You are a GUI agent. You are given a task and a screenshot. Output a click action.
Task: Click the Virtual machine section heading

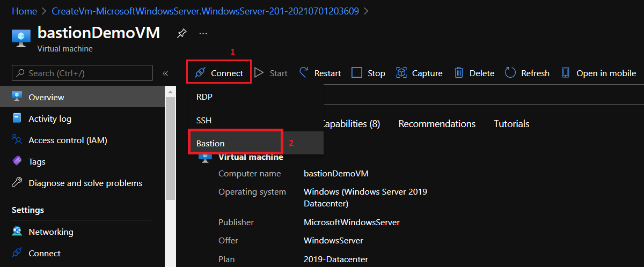[x=251, y=157]
